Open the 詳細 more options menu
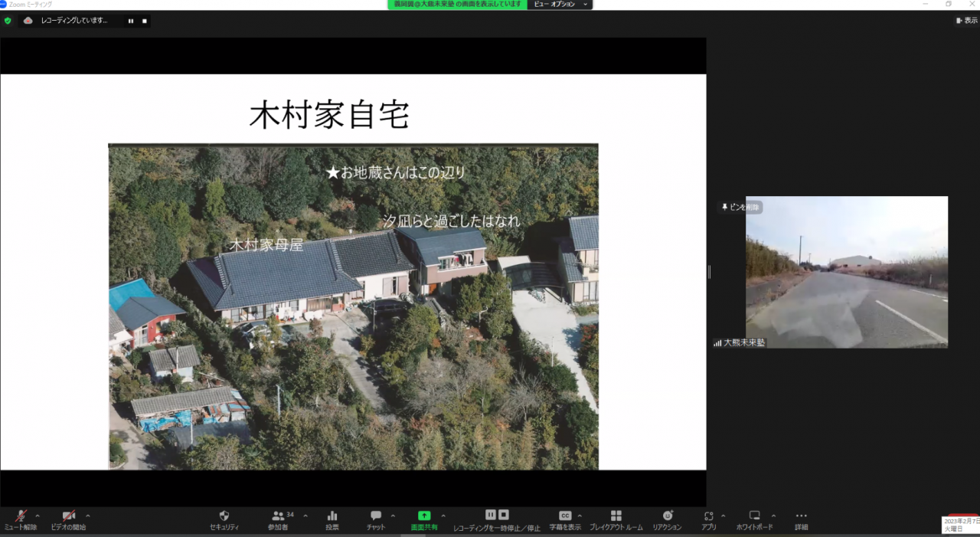980x537 pixels. coord(801,520)
